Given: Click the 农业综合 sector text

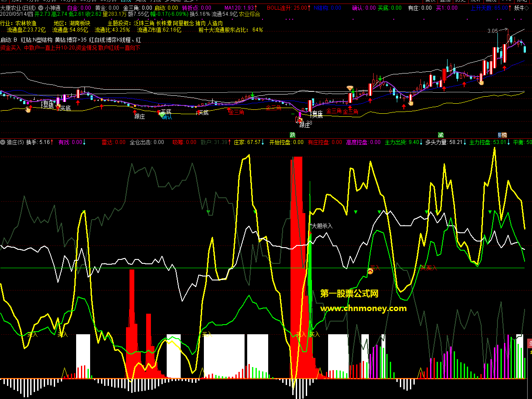Looking at the screenshot, I should click(249, 14).
